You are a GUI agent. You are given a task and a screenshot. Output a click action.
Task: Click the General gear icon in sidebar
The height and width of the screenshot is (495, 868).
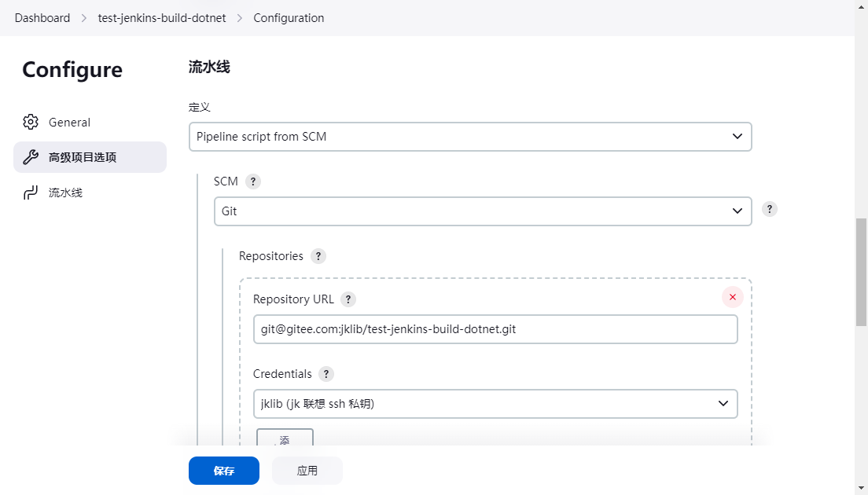point(31,123)
